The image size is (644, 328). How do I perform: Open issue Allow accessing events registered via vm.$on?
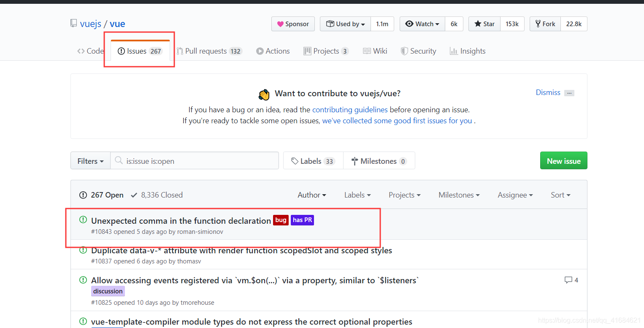[x=255, y=280]
